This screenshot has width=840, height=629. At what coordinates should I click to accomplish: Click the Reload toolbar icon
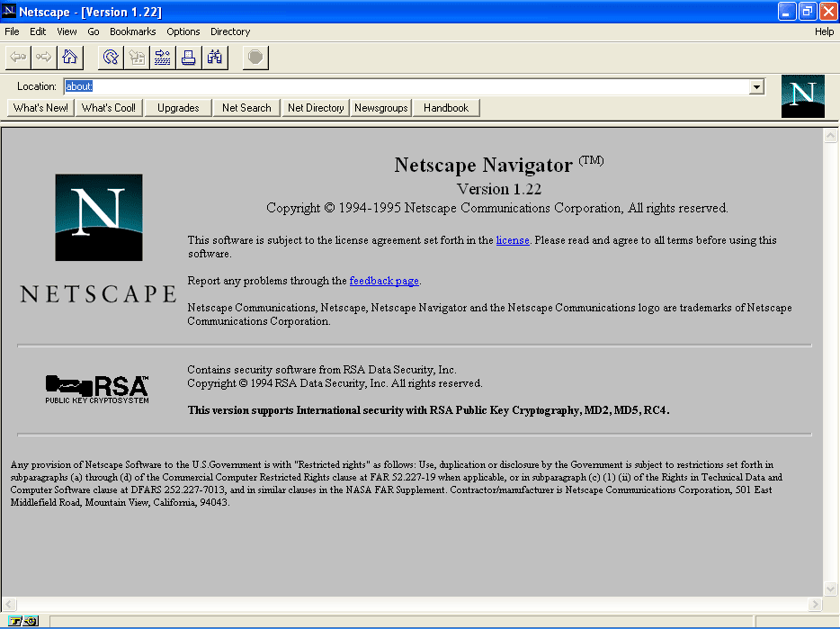[110, 57]
